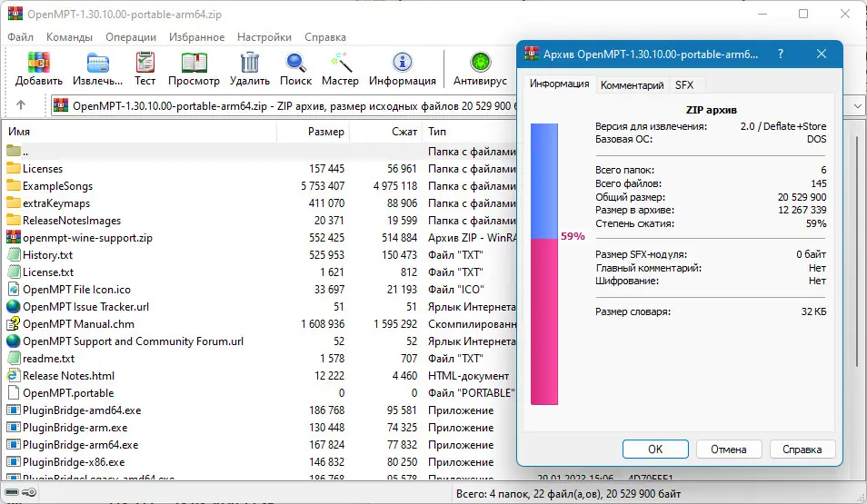Click the Удалить (Delete) trash icon
Screen dimensions: 867x504
coord(250,63)
